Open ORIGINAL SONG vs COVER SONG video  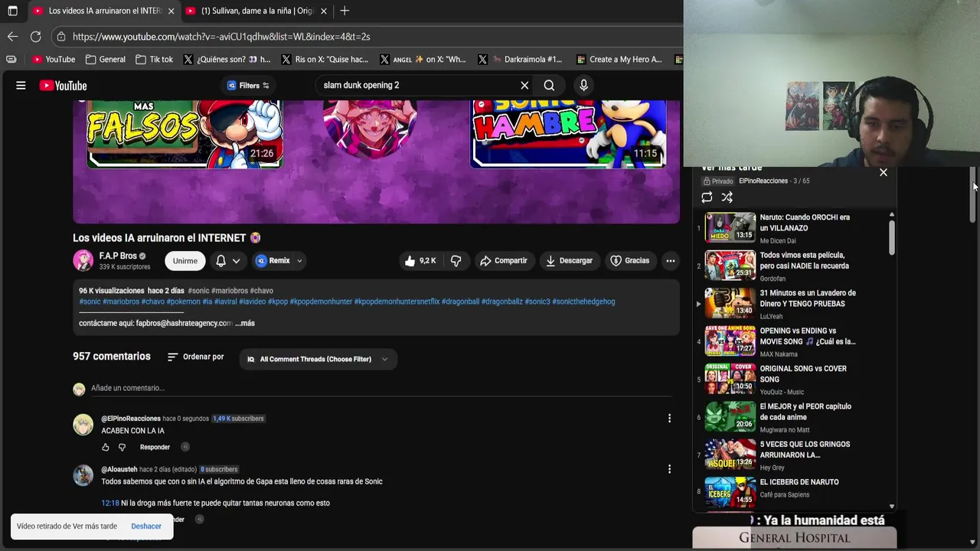coord(795,379)
